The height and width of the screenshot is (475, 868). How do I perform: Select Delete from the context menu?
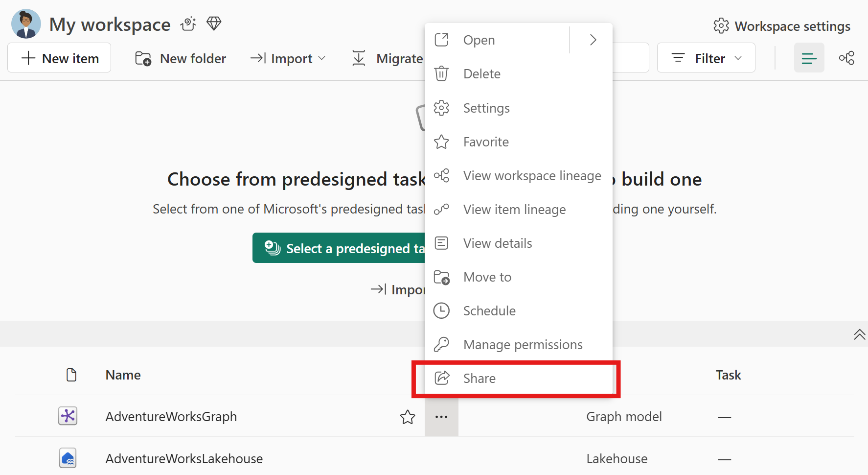(x=481, y=74)
